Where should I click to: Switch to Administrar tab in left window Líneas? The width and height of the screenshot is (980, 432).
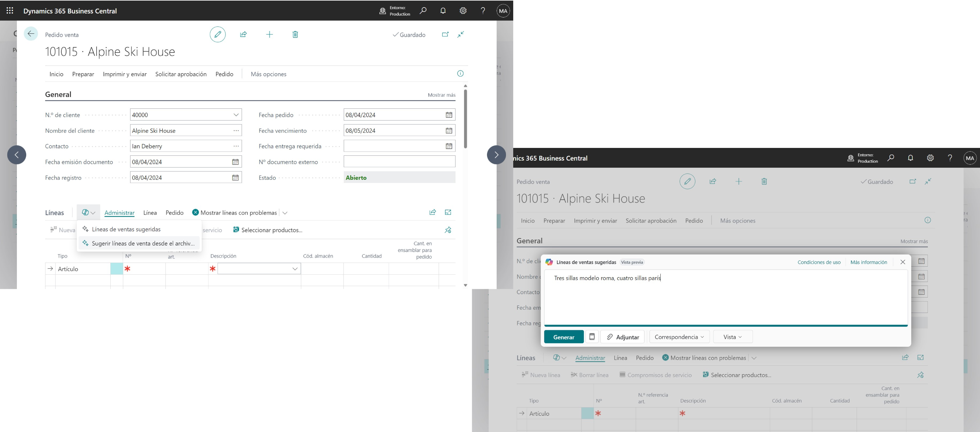119,213
